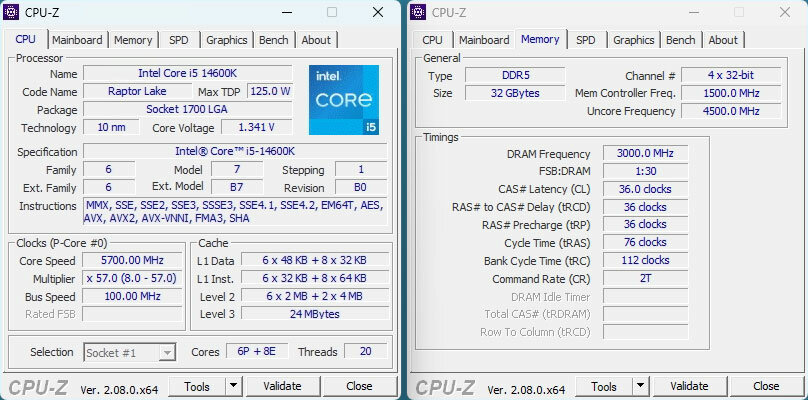The image size is (808, 400).
Task: Minimize the left CPU-Z window
Action: (x=286, y=12)
